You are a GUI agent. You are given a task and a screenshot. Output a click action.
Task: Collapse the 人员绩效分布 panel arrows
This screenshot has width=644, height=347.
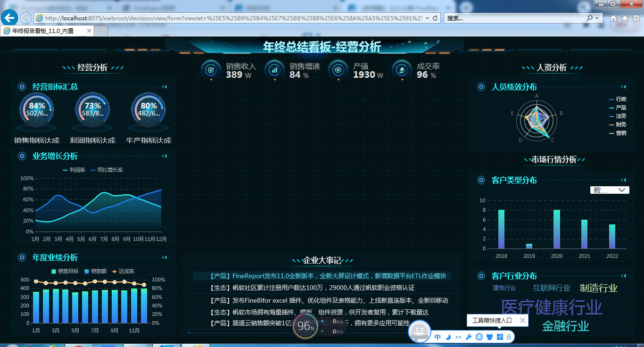click(624, 87)
